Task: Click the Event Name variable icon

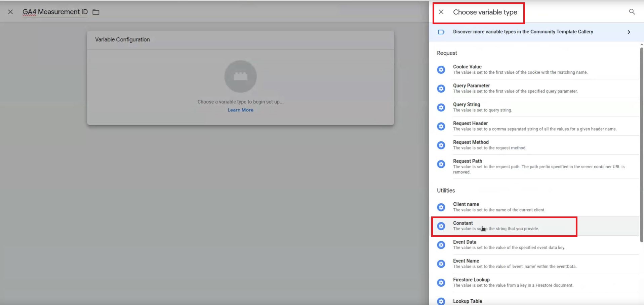Action: [x=441, y=264]
